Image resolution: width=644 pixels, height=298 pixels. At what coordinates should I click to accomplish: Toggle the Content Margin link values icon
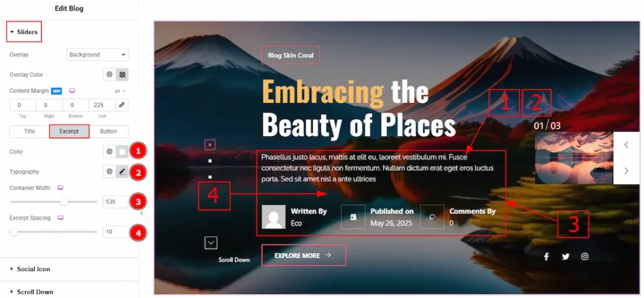122,105
